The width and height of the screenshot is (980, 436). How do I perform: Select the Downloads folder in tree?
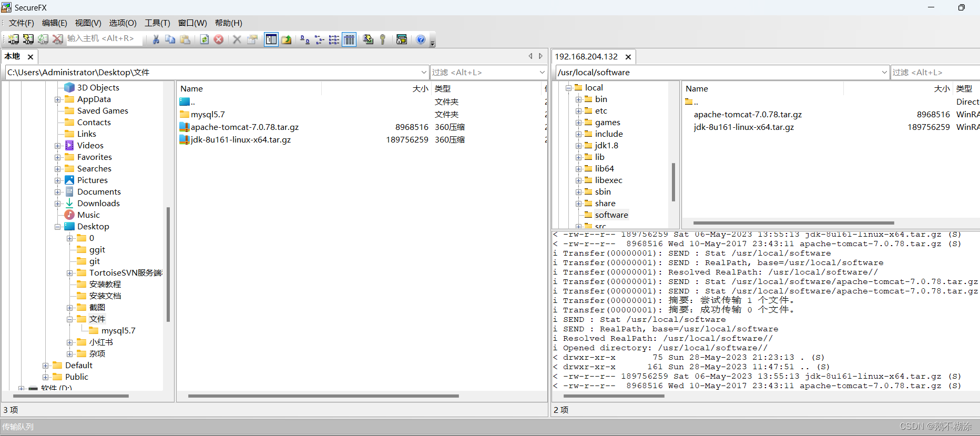pos(98,203)
